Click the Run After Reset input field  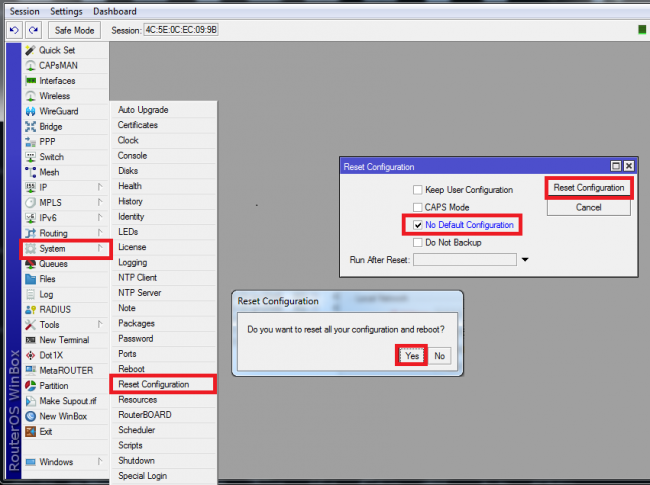[x=465, y=260]
